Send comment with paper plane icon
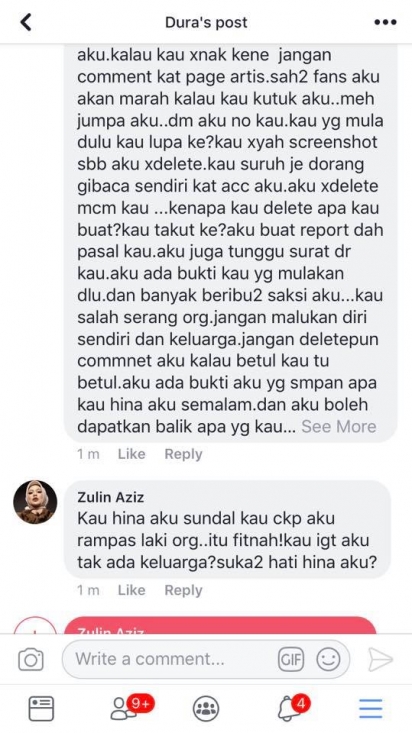The width and height of the screenshot is (412, 733). [380, 660]
